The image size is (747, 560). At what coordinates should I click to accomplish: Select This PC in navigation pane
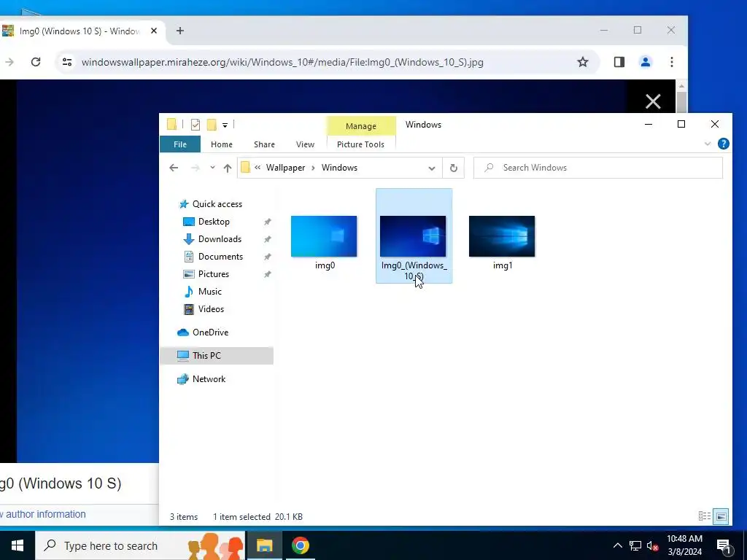tap(217, 356)
